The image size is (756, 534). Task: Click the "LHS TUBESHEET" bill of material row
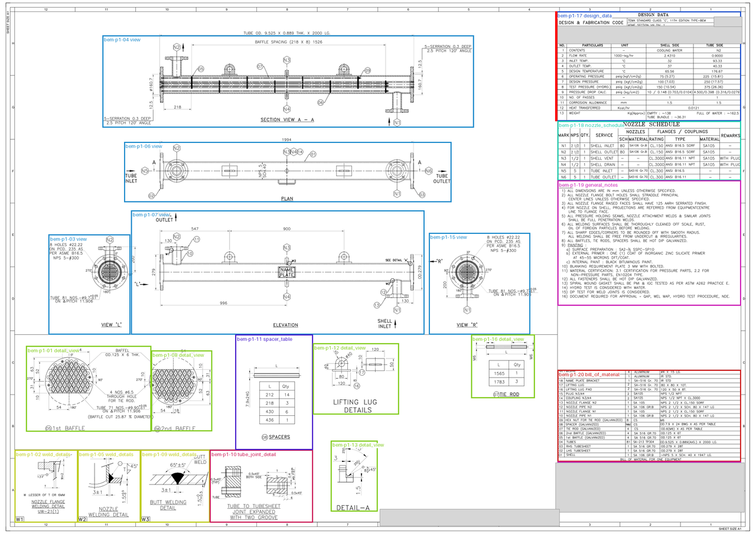pos(649,450)
